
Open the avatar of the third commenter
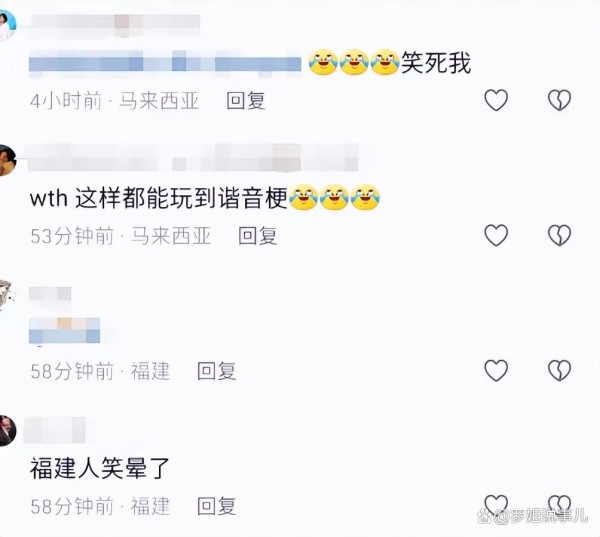point(6,295)
